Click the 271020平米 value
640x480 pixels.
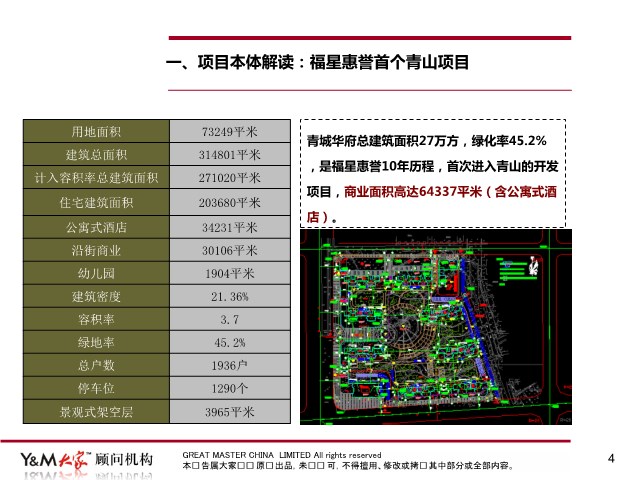tap(230, 178)
